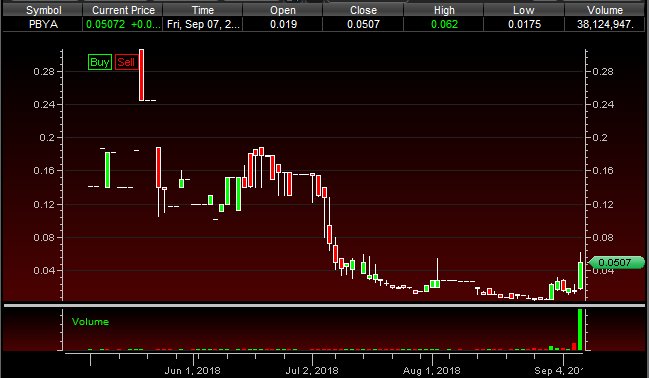Screen dimensions: 649x378
Task: Click the 0.0175 low value
Action: 524,24
